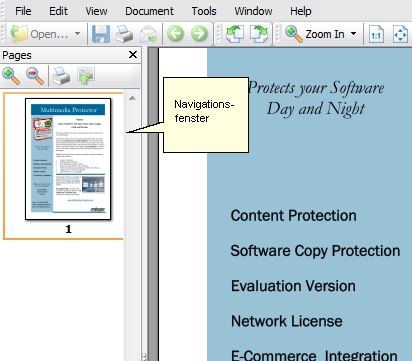
Task: Rotate page clockwise icon
Action: 259,34
